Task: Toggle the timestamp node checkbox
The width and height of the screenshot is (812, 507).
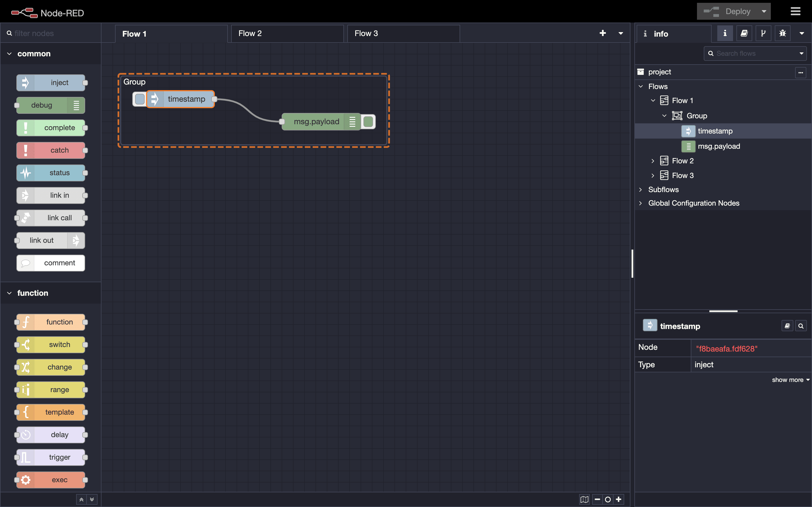Action: point(139,98)
